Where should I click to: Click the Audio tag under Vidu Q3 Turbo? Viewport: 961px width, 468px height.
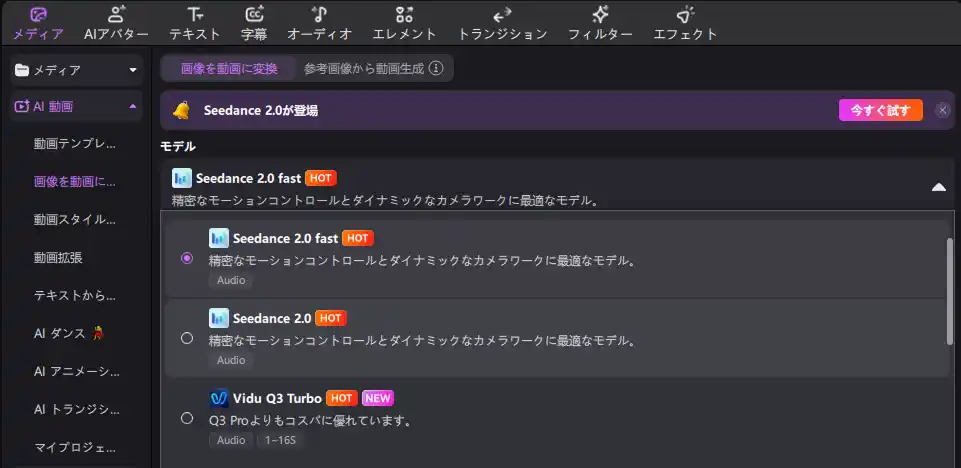pyautogui.click(x=231, y=440)
